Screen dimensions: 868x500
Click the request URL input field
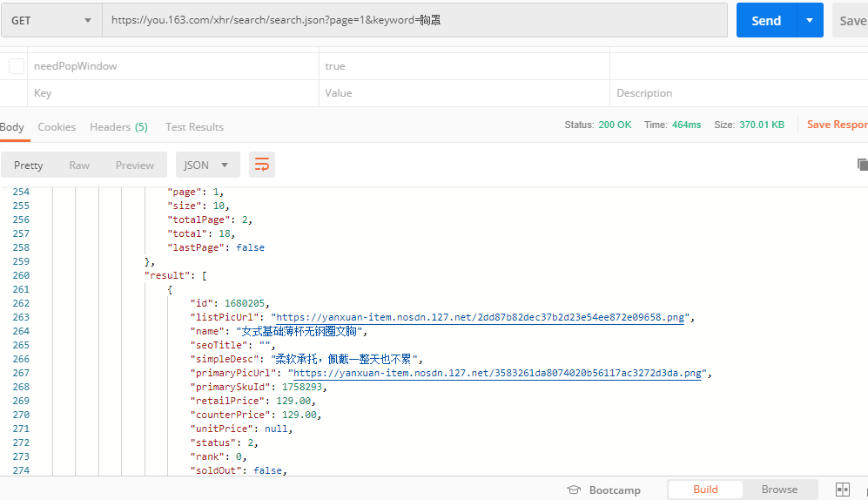[414, 20]
